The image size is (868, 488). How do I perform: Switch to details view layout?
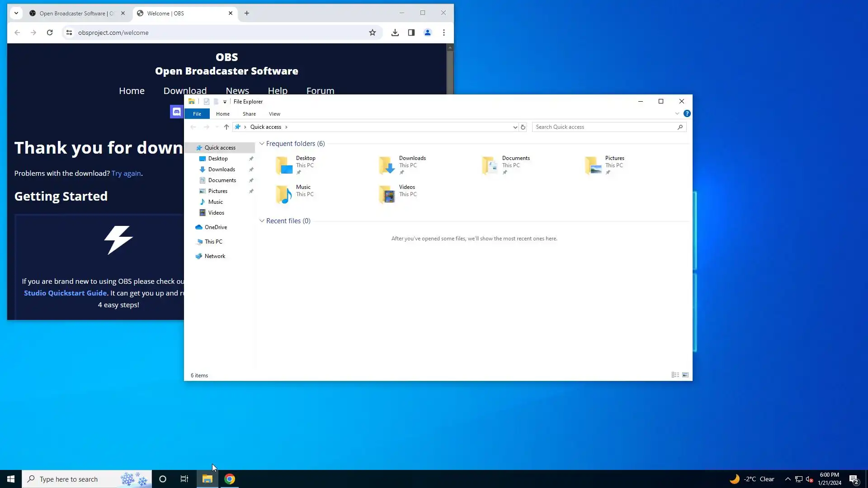675,375
